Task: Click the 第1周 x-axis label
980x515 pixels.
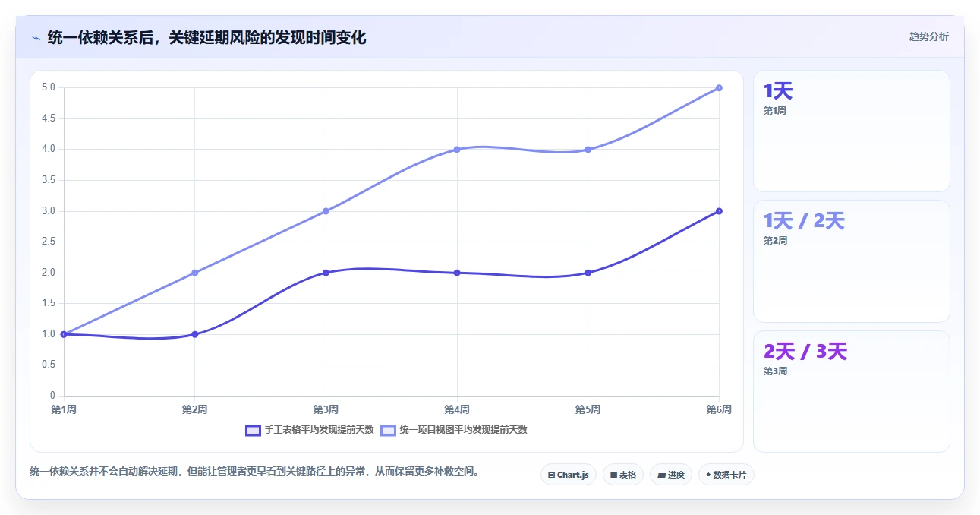Action: pyautogui.click(x=64, y=410)
